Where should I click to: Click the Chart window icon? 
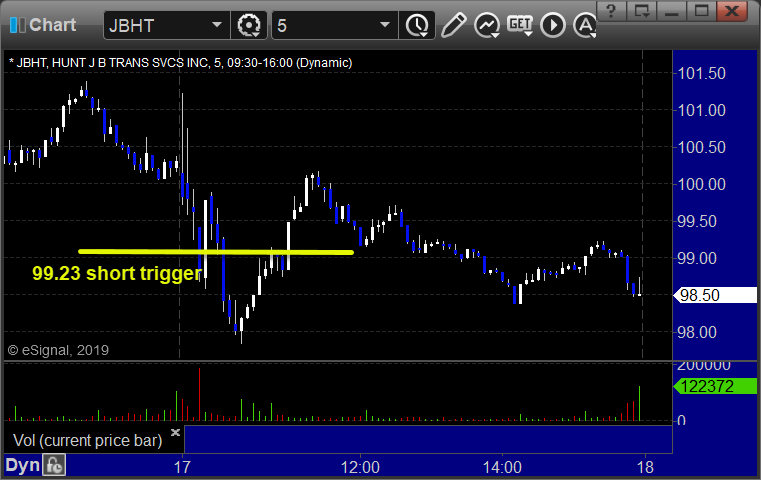click(18, 25)
